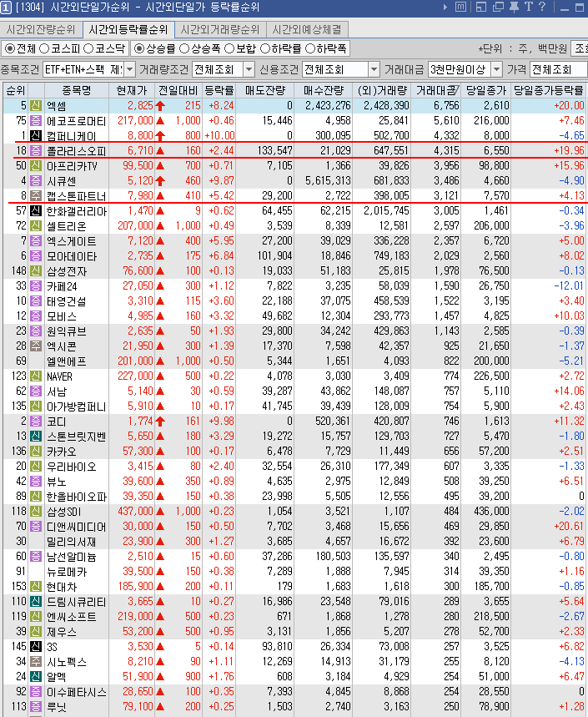The image size is (588, 717).
Task: Click the upper-limit arrow icon in 코디 row
Action: tap(160, 422)
